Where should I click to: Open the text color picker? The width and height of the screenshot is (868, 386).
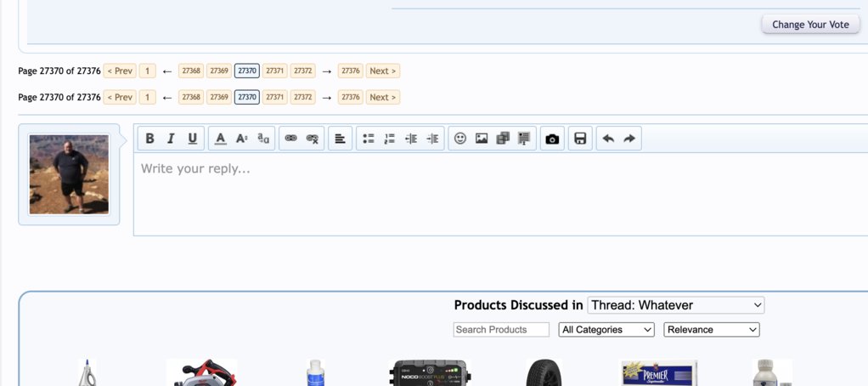tap(220, 139)
